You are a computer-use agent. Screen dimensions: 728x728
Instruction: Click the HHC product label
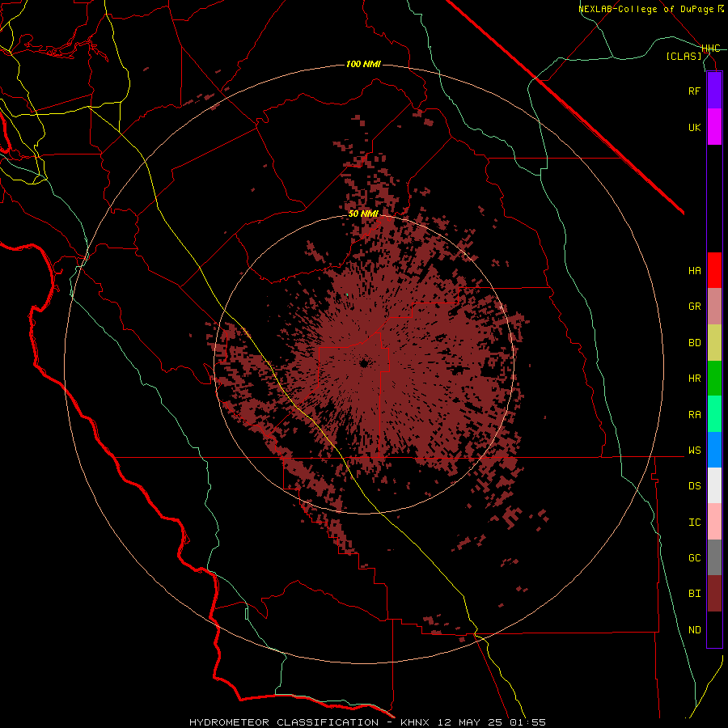click(x=711, y=49)
